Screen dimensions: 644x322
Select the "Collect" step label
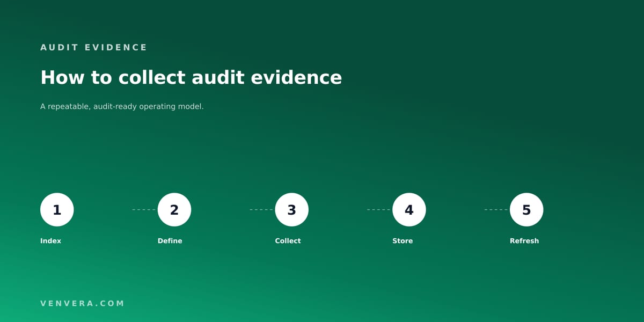[x=288, y=241]
